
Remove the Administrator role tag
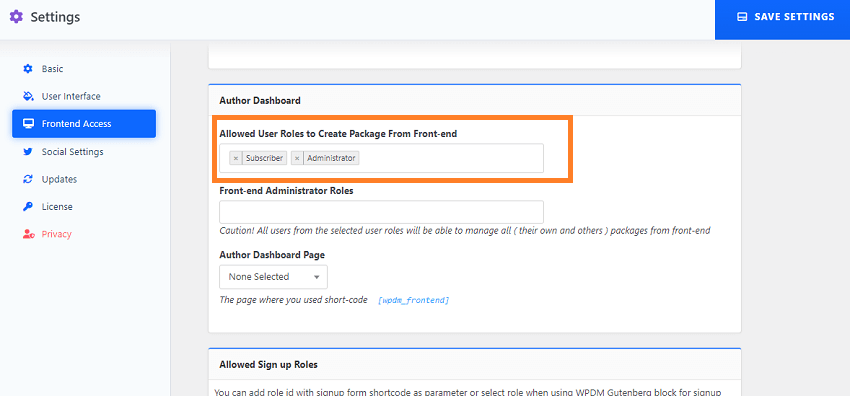click(x=297, y=158)
